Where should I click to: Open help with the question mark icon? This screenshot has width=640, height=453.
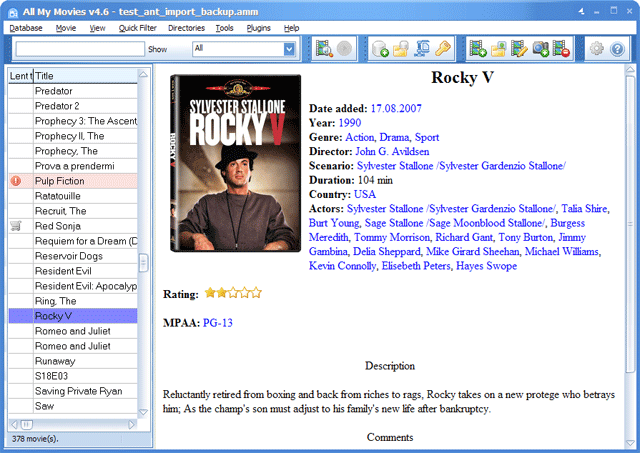[617, 49]
